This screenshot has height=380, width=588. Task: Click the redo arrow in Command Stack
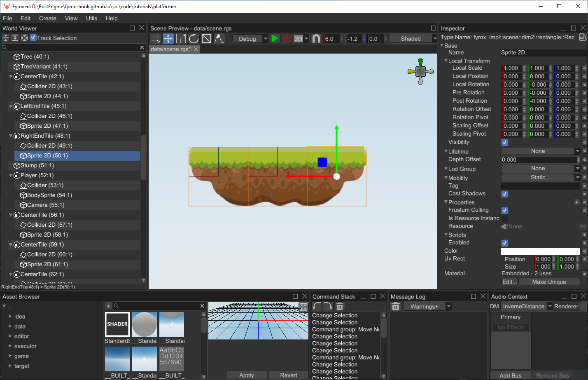pos(328,306)
